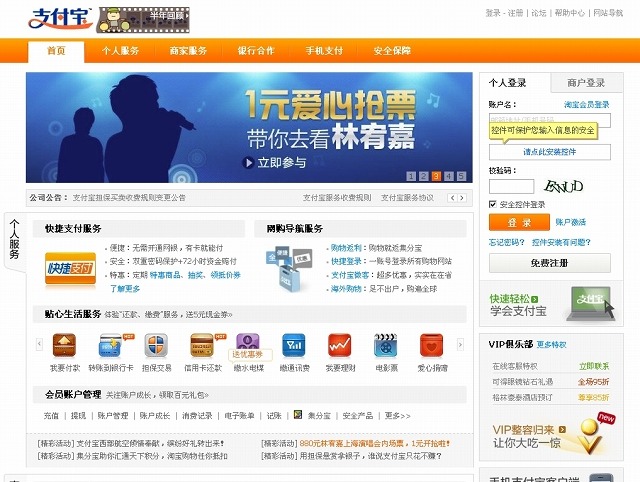Open 支付宝服务收费规则 link
This screenshot has width=640, height=482.
click(337, 198)
